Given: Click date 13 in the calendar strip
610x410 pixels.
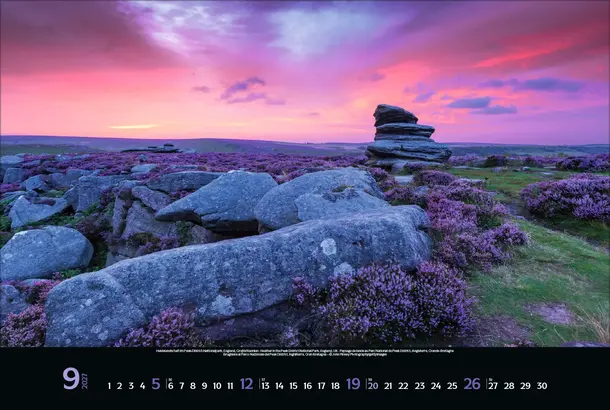Looking at the screenshot, I should [265, 385].
